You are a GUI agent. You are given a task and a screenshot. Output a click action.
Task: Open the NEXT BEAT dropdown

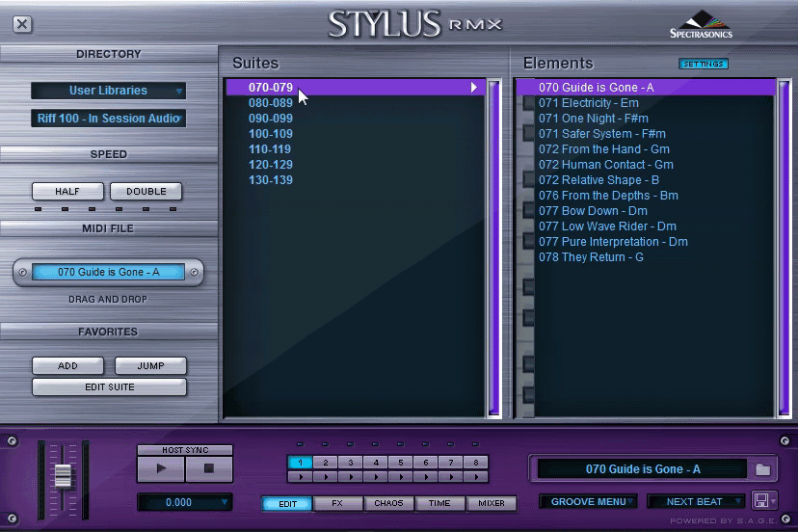(x=695, y=501)
